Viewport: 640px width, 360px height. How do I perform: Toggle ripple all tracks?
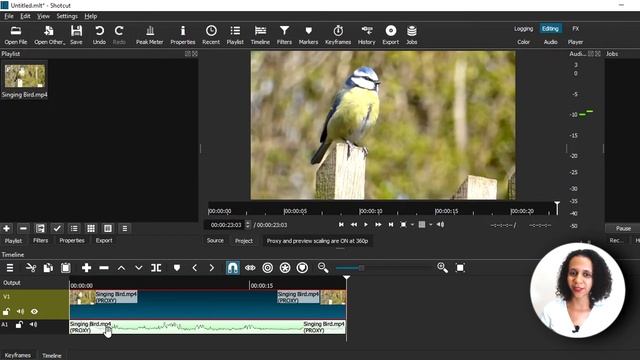[x=285, y=268]
